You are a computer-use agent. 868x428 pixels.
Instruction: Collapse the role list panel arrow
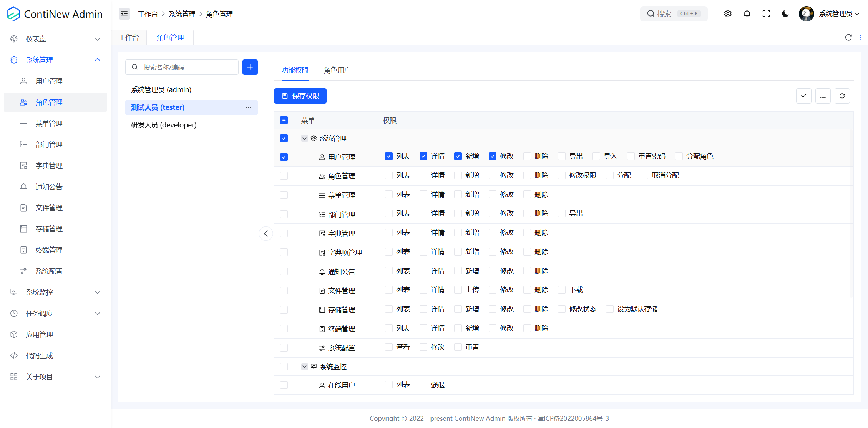pyautogui.click(x=266, y=233)
